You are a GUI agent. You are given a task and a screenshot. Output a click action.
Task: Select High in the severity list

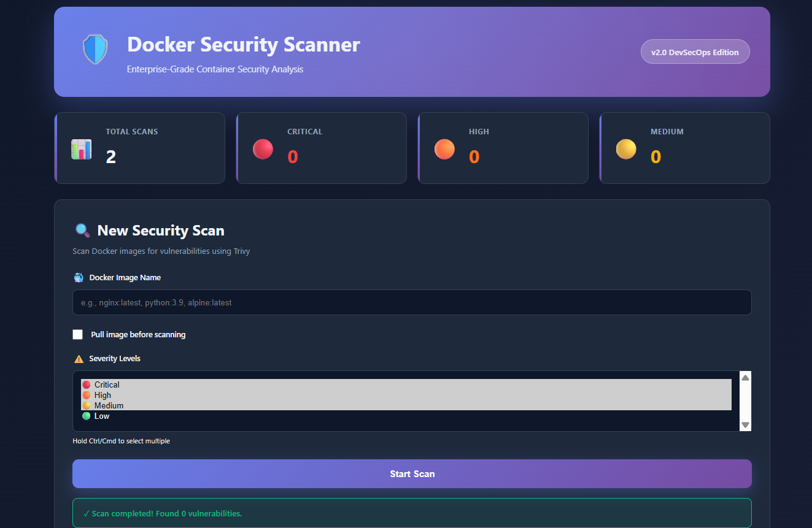point(102,396)
